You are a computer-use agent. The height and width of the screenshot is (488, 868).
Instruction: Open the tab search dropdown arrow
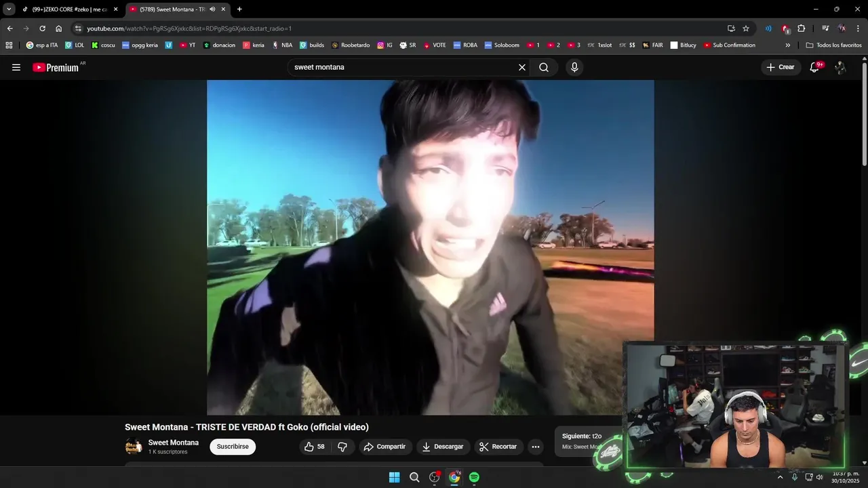click(9, 9)
